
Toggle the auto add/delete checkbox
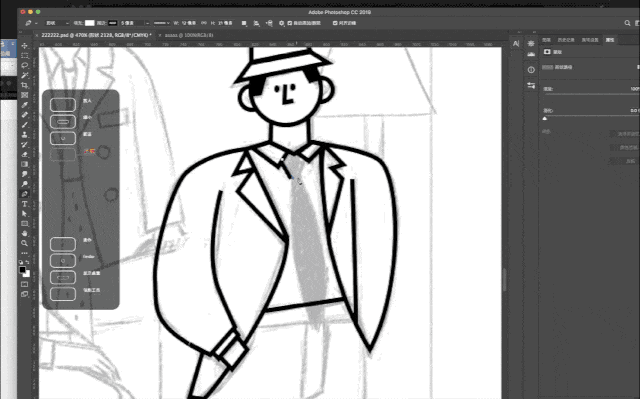click(290, 23)
